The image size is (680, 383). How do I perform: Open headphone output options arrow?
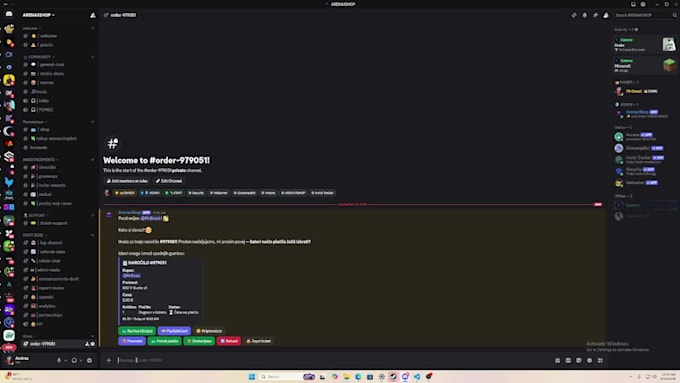click(81, 360)
